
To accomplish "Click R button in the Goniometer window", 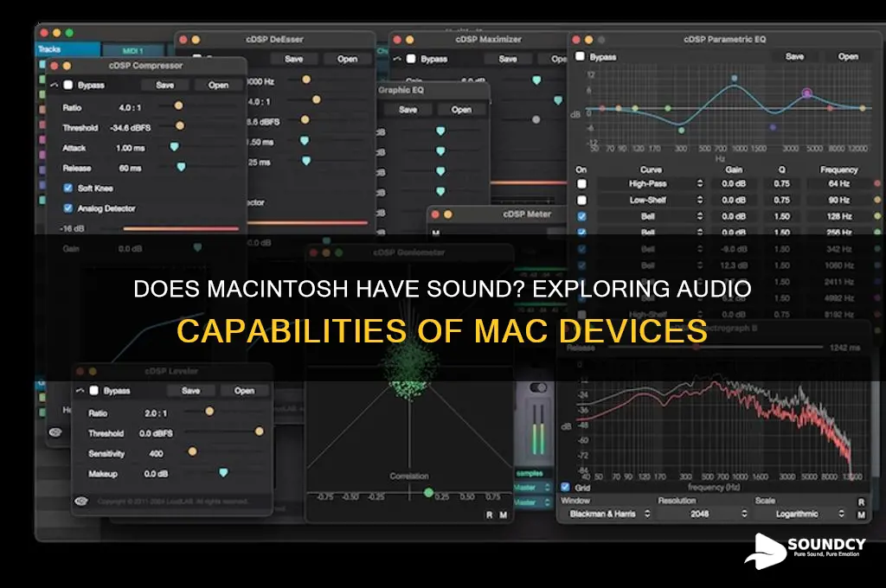I will click(x=489, y=515).
